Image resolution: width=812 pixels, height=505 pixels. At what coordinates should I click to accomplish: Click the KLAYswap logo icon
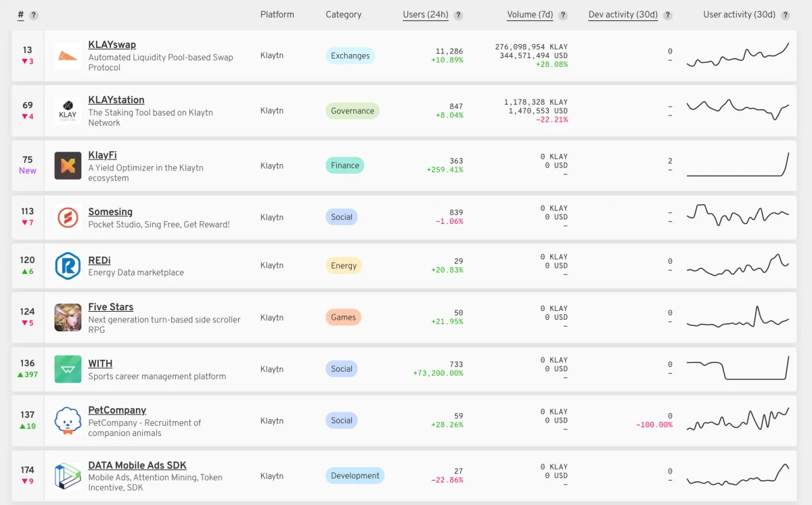[x=68, y=56]
